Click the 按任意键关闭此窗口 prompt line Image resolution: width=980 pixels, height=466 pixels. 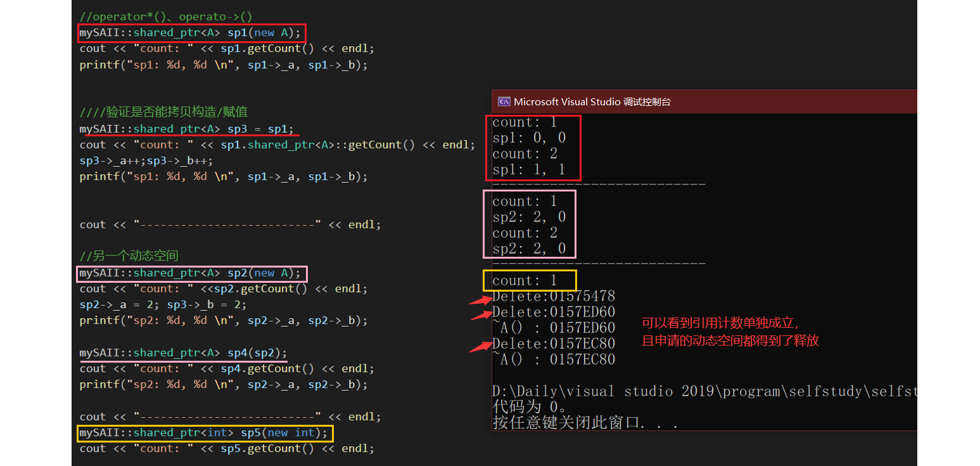click(x=585, y=423)
